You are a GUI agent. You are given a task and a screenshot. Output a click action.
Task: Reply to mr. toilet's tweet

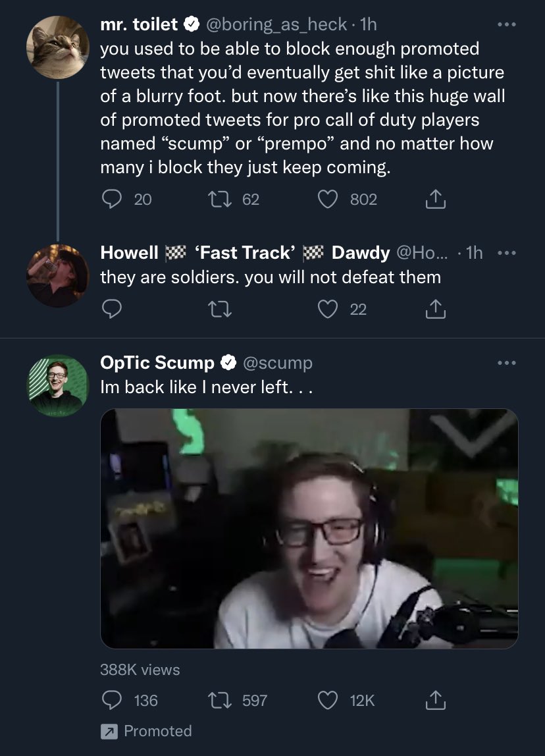(x=112, y=199)
